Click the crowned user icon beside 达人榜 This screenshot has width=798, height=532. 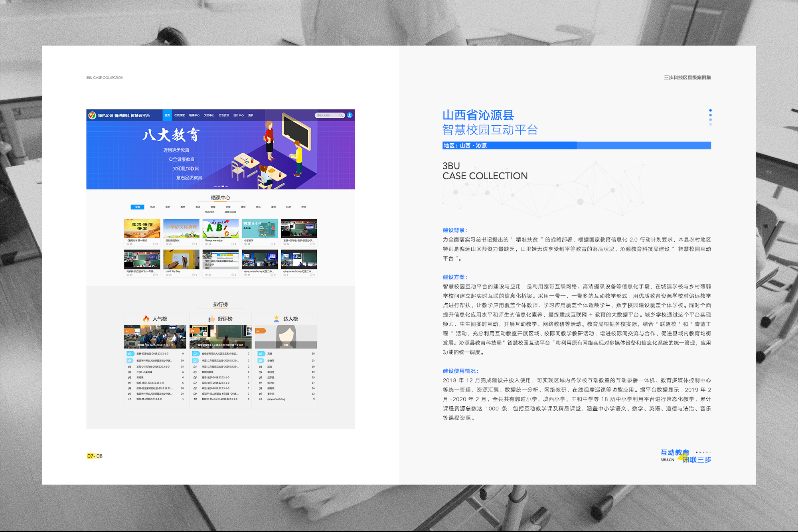coord(277,318)
